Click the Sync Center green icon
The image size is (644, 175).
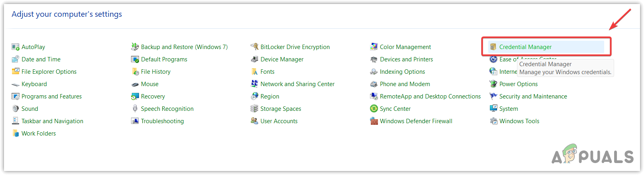[374, 108]
